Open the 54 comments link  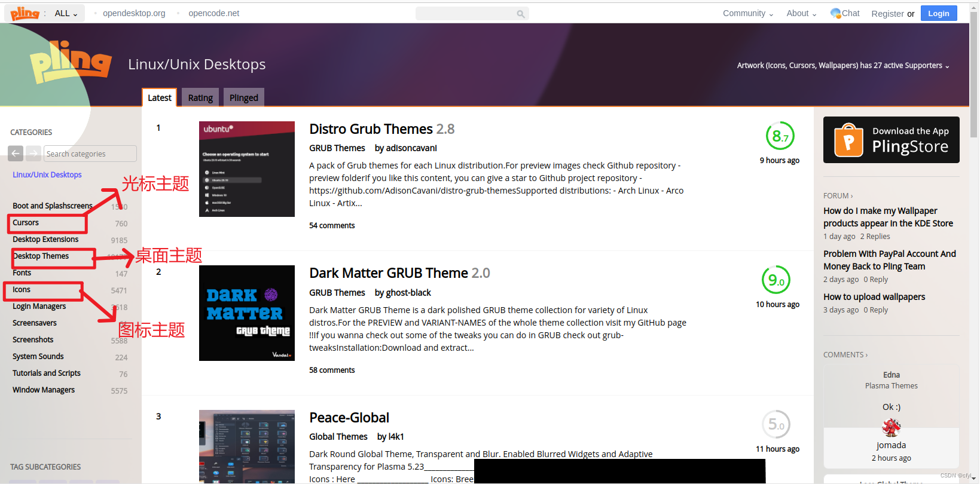tap(332, 225)
